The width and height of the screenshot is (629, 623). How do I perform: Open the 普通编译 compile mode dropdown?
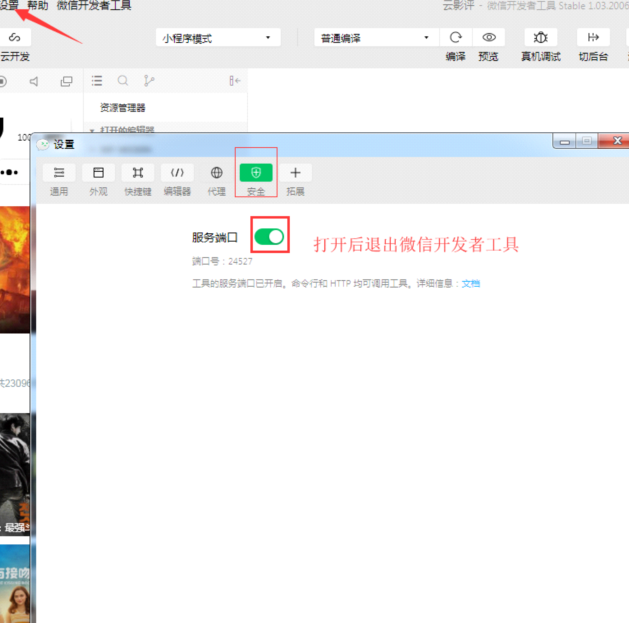376,38
